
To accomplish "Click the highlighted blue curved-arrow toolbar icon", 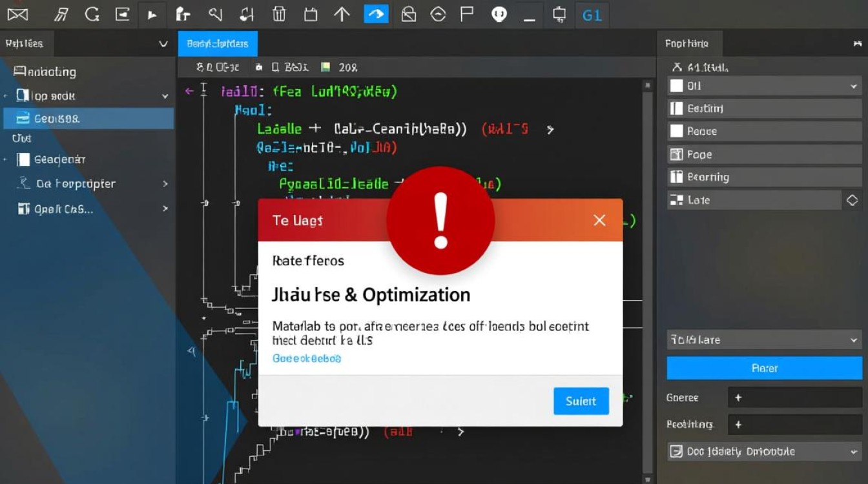I will [376, 14].
